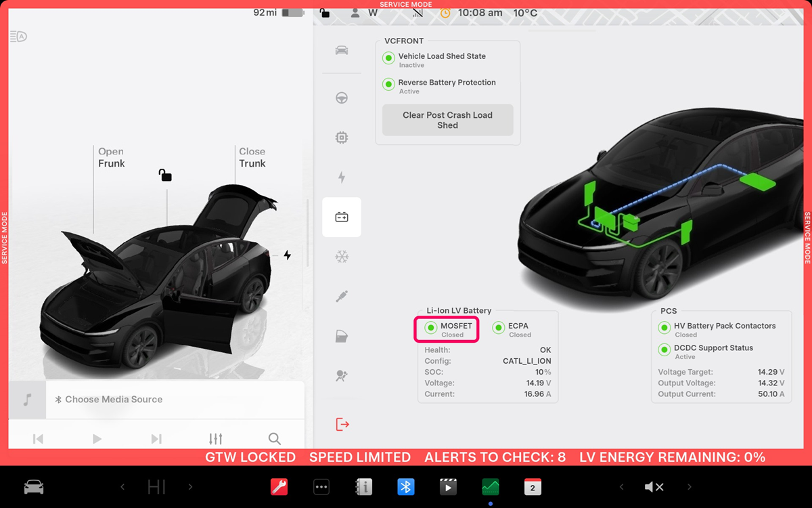The height and width of the screenshot is (508, 812).
Task: Toggle the MOSFET closed indicator
Action: click(431, 329)
